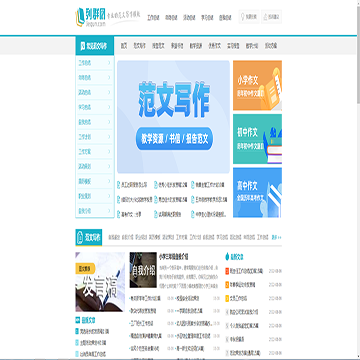Open the first item in the gray navigation bar

124,46
